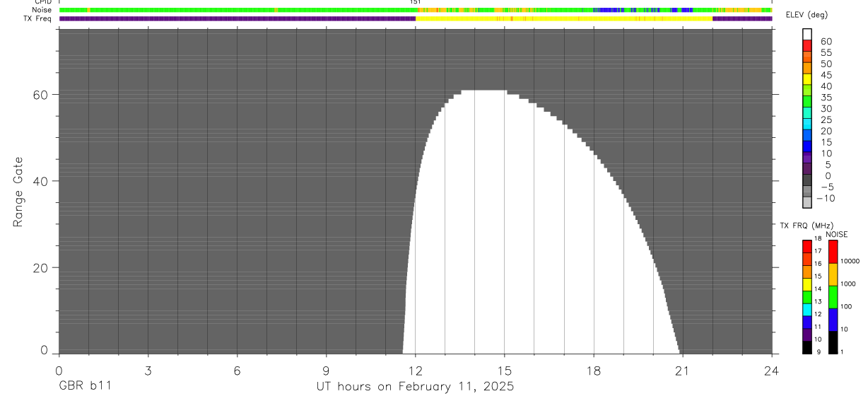The image size is (868, 401).
Task: Click the yellow portion of TX Freq strip
Action: [x=564, y=18]
